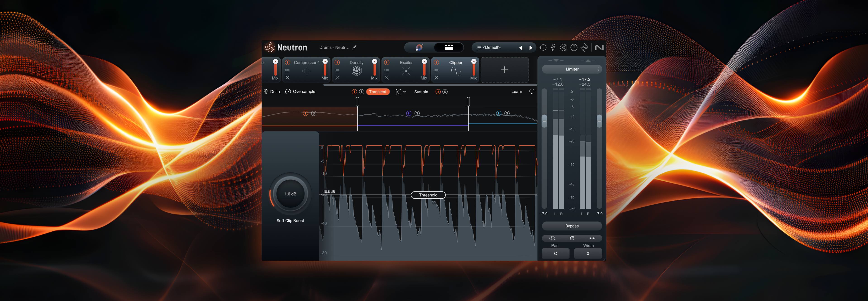Click the crossed-out squiggle icon beside help
Screen dimensions: 868x301
pos(584,47)
